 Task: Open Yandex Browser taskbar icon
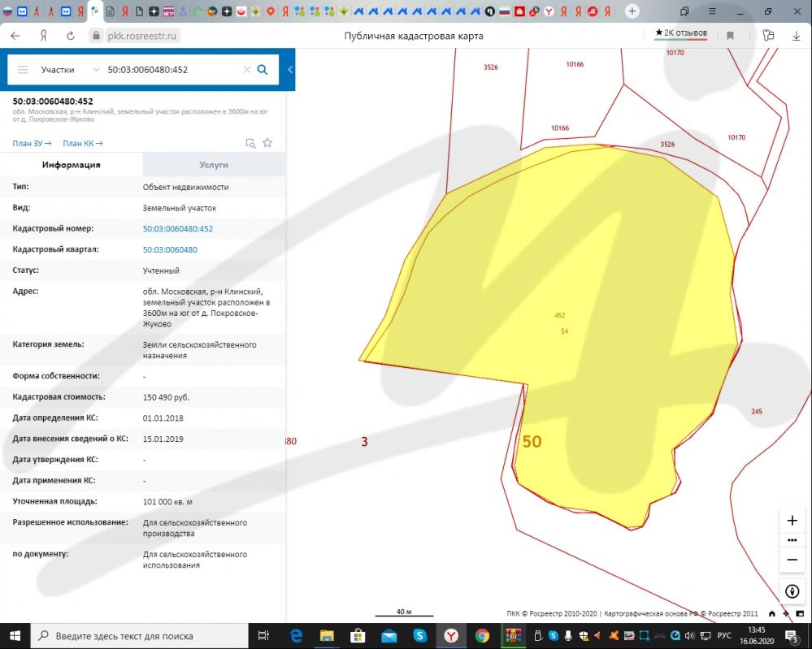click(x=451, y=635)
